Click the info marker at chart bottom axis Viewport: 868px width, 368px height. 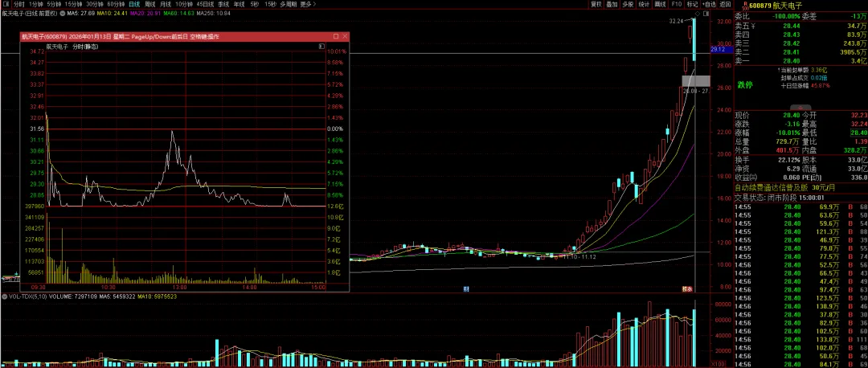[x=466, y=288]
